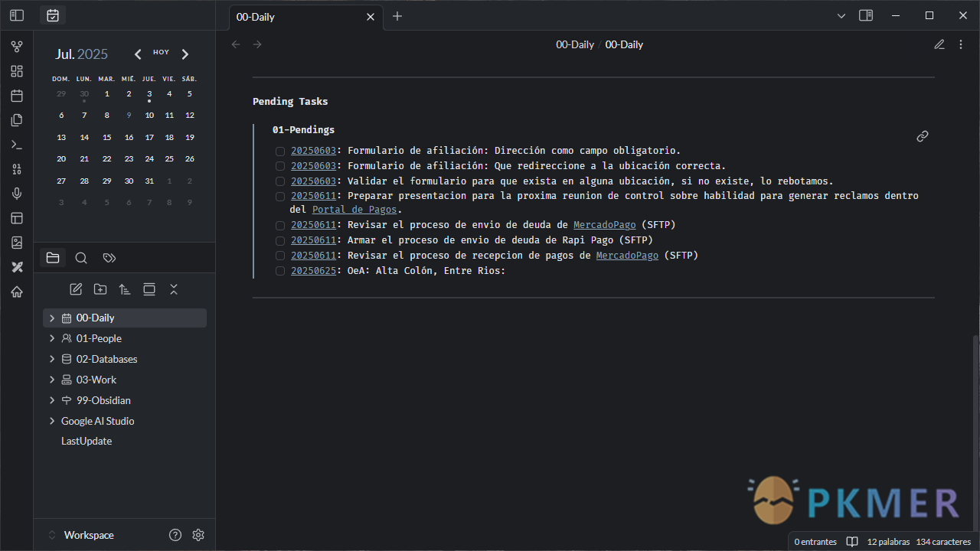Screen dimensions: 980x551
Task: Click the auto-reveal file icon in explorer toolbar
Action: click(149, 289)
